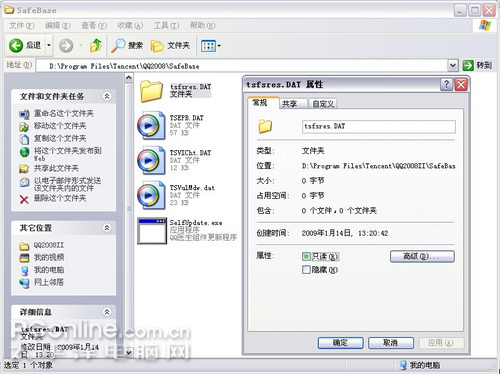Expand the address bar dropdown arrow
Image resolution: width=500 pixels, height=374 pixels.
click(x=452, y=65)
